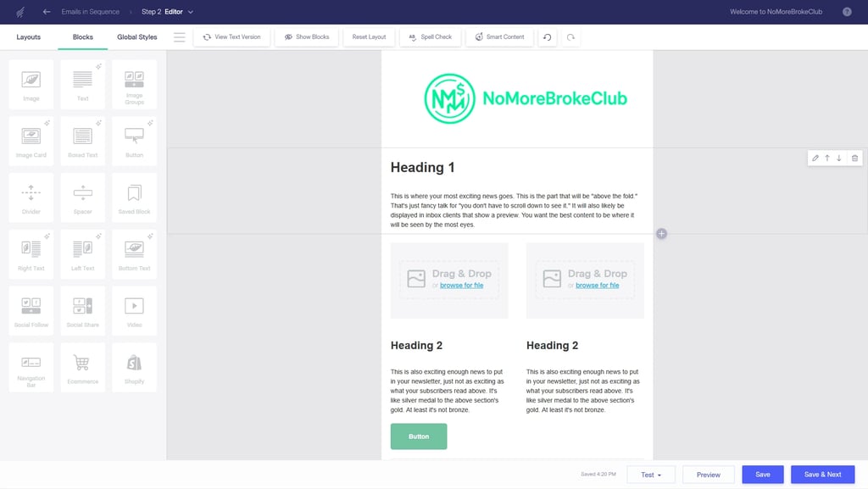Click the NoMoreBrokeClub logo image
The height and width of the screenshot is (489, 868).
526,98
